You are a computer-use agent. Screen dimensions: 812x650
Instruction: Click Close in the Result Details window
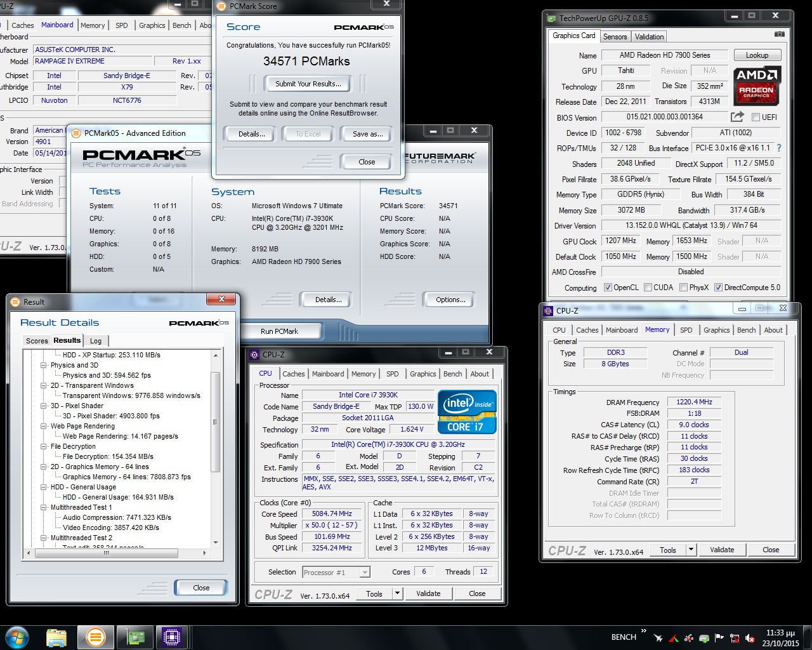(201, 588)
